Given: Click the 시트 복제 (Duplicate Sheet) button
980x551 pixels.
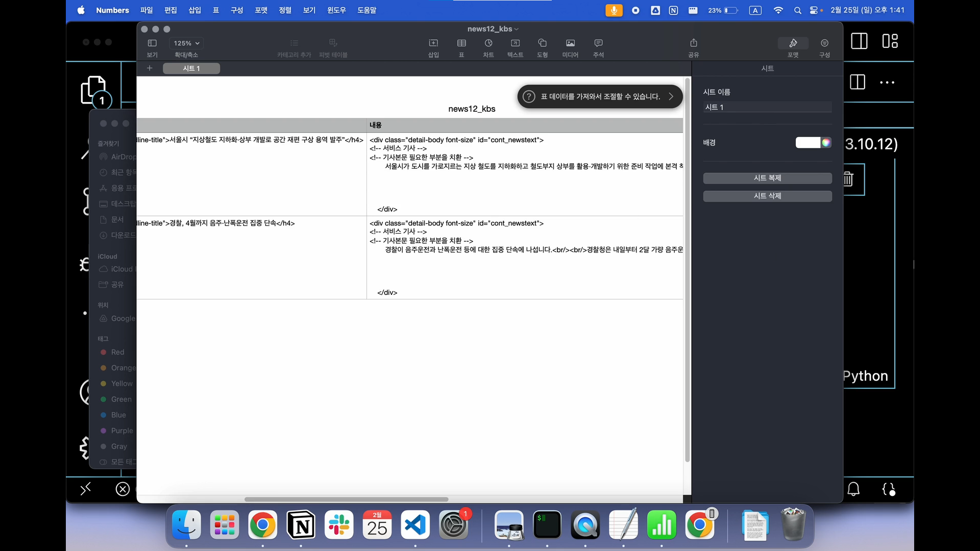Looking at the screenshot, I should [x=767, y=178].
